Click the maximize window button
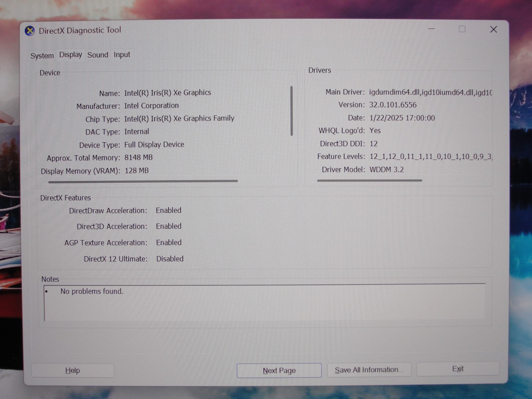The height and width of the screenshot is (399, 532). (x=462, y=29)
